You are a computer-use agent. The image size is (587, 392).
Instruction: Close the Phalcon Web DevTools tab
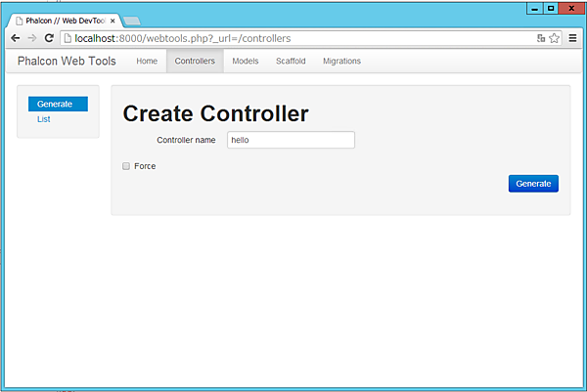tap(113, 21)
